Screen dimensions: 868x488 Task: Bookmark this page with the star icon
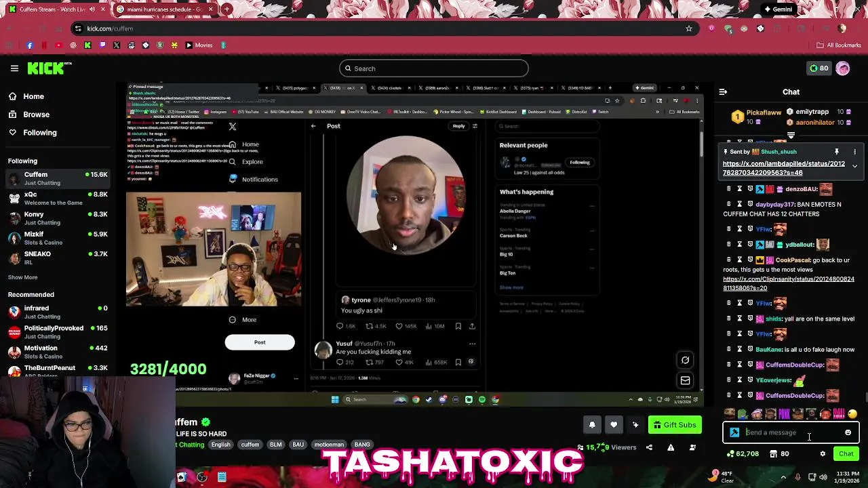coord(689,28)
